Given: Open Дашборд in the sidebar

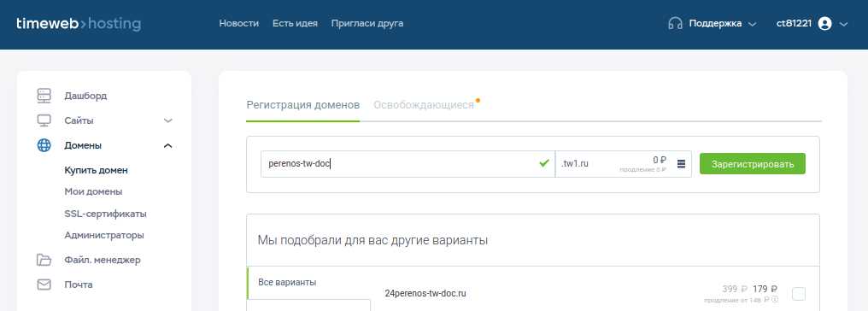Looking at the screenshot, I should tap(85, 96).
